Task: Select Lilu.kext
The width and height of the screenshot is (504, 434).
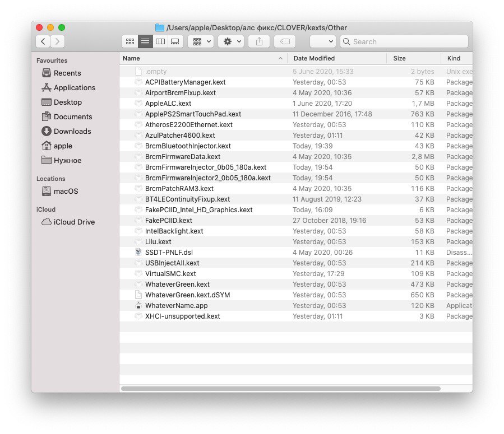Action: (x=295, y=241)
